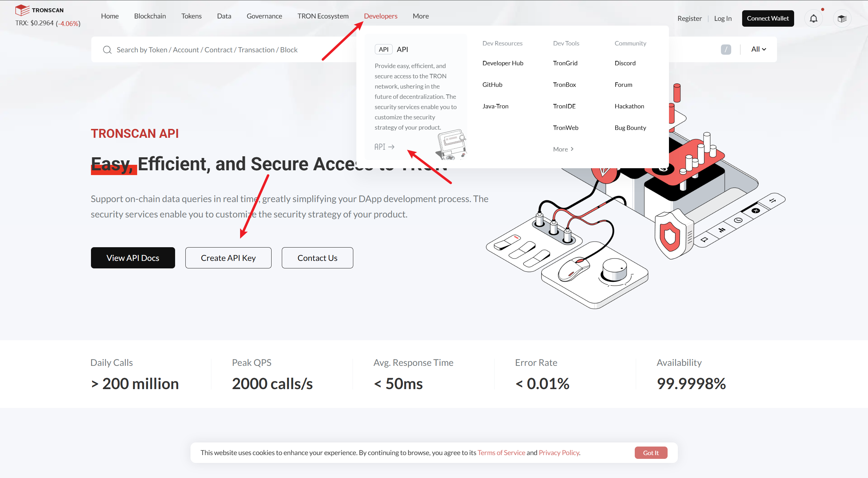Click the API arrow link
The height and width of the screenshot is (478, 868).
click(384, 147)
